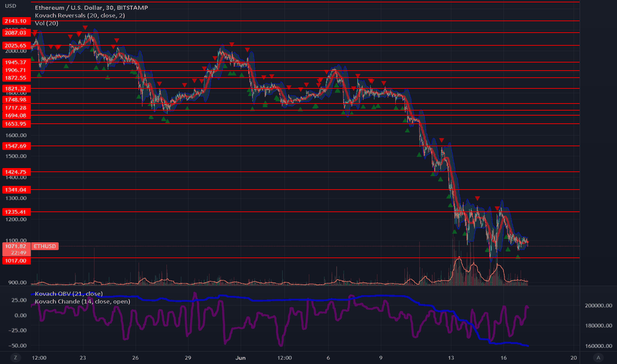Click the 1821.32 horizontal line price label
The image size is (617, 364).
[16, 89]
